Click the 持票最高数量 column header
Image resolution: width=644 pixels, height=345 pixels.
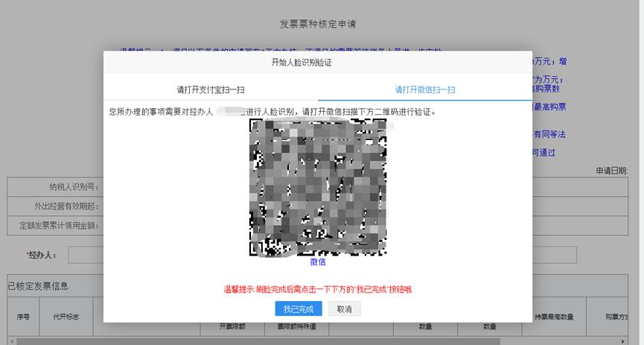tap(554, 317)
